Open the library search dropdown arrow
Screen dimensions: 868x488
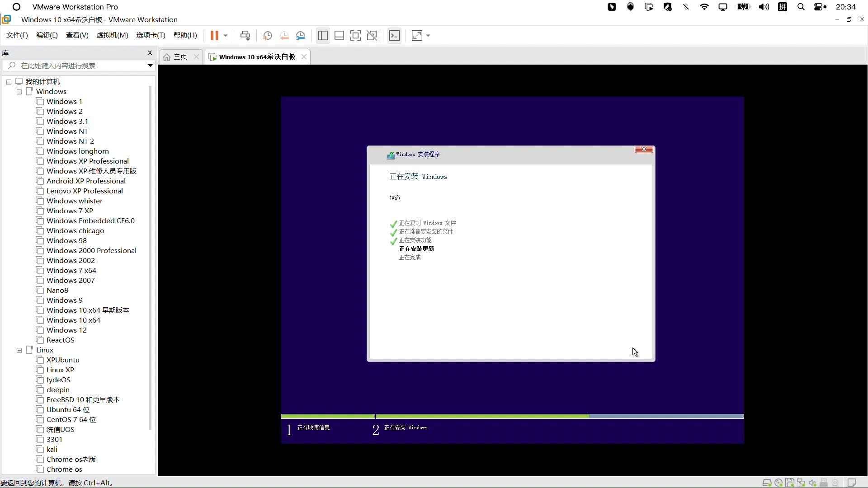pyautogui.click(x=150, y=66)
